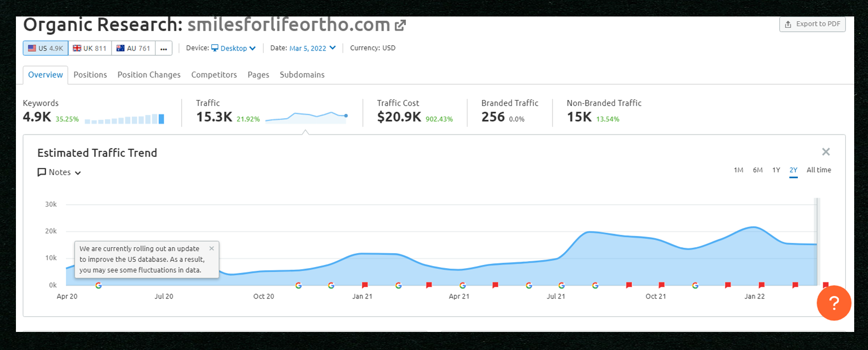Select the 2Y chart range
Viewport: 868px width, 350px height.
point(793,170)
